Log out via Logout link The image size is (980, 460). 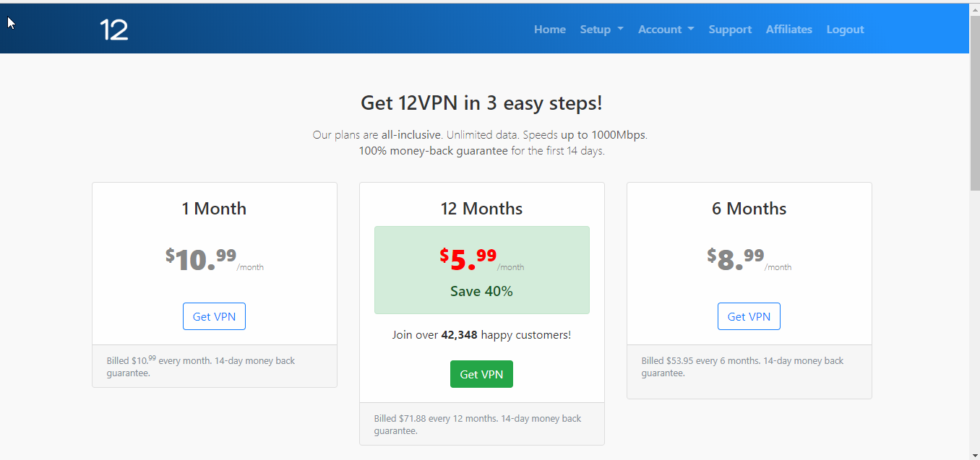(x=845, y=30)
